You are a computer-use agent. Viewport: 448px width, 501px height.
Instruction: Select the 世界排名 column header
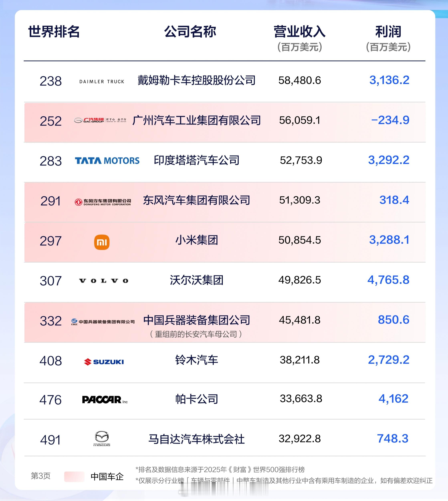tap(54, 32)
